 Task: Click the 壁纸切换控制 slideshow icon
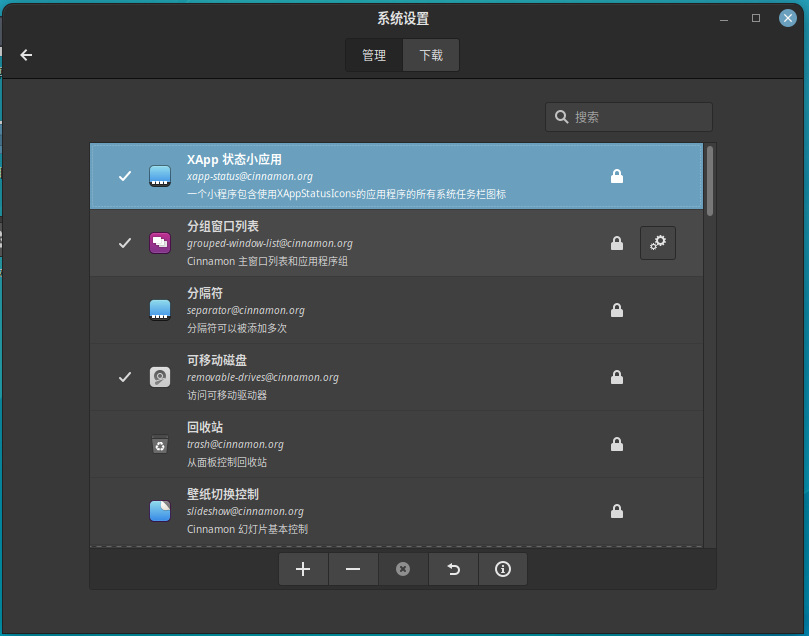(160, 511)
